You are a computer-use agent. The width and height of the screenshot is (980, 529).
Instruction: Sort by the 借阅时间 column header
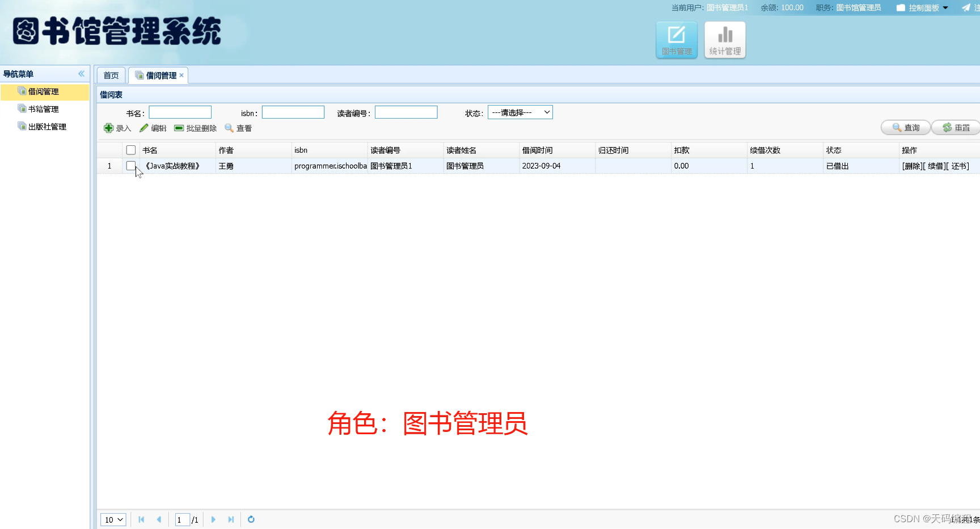tap(557, 150)
